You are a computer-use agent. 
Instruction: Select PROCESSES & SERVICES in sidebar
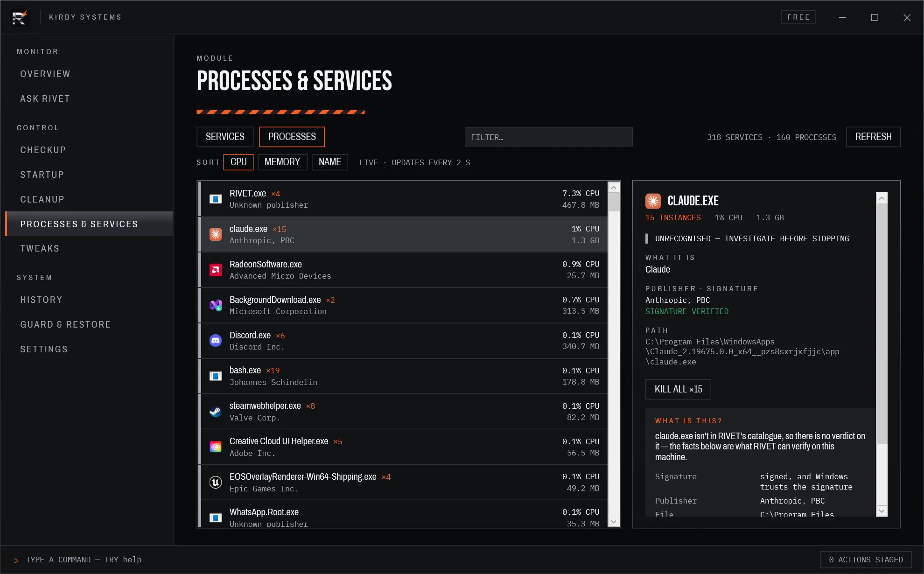(89, 224)
